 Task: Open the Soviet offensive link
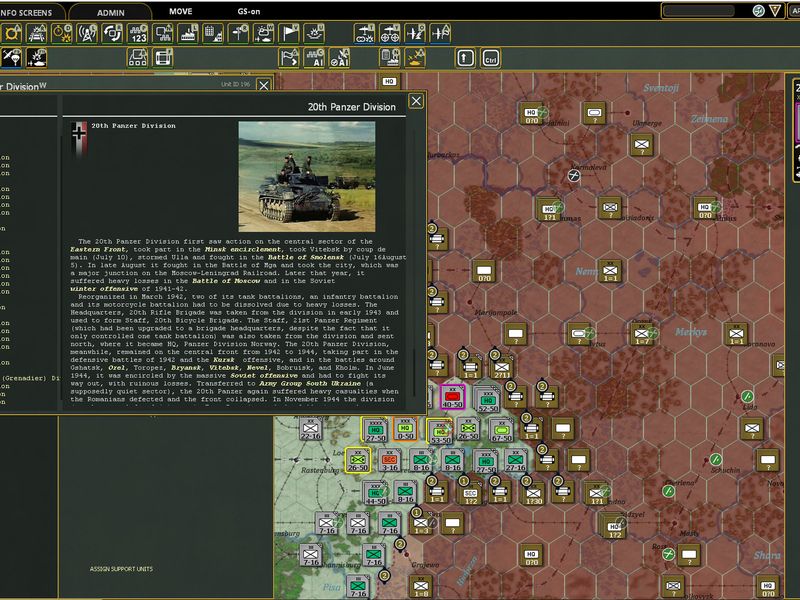click(260, 376)
